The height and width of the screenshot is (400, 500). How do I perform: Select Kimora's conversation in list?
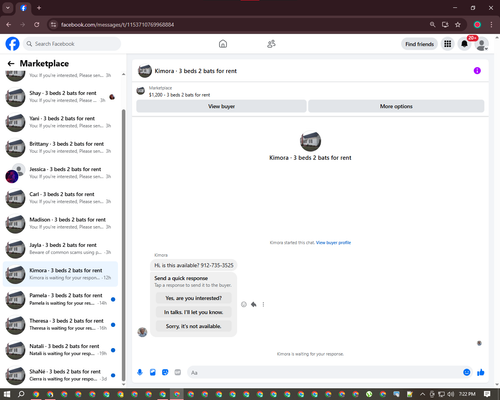point(60,274)
